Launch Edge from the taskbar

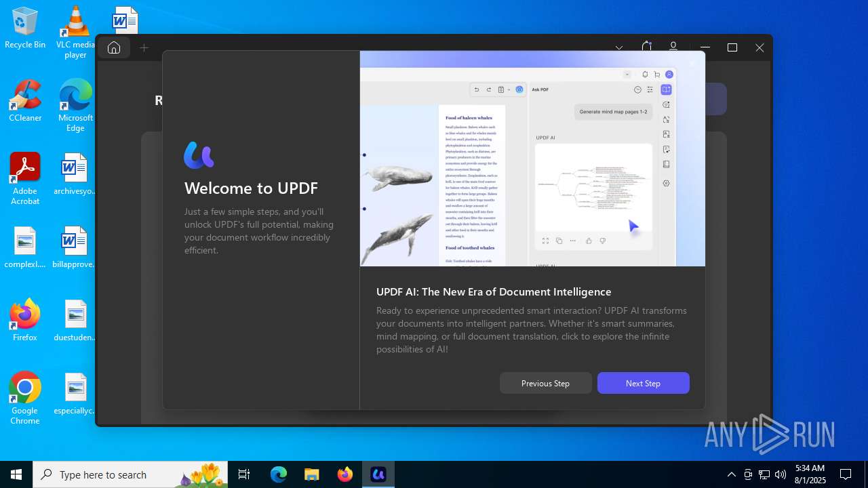[x=279, y=474]
